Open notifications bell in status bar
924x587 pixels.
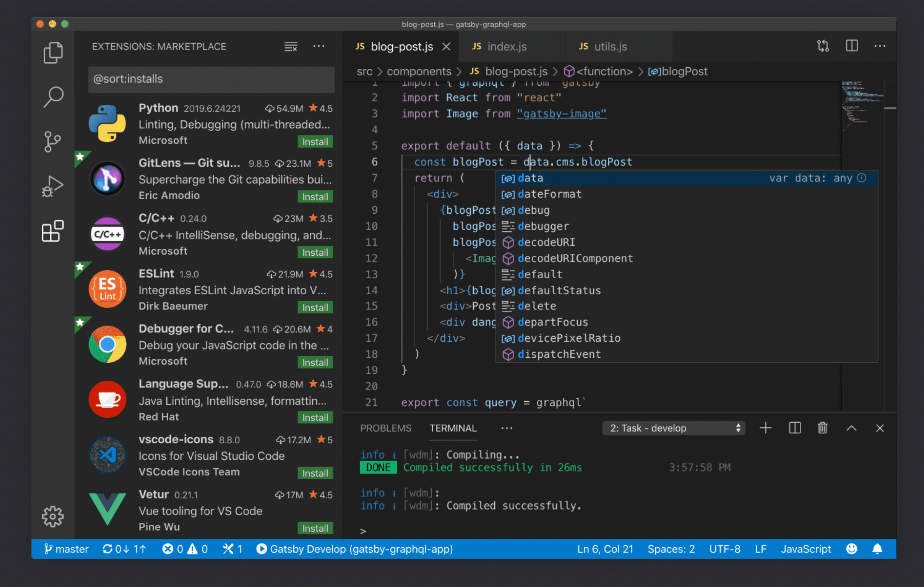coord(877,549)
